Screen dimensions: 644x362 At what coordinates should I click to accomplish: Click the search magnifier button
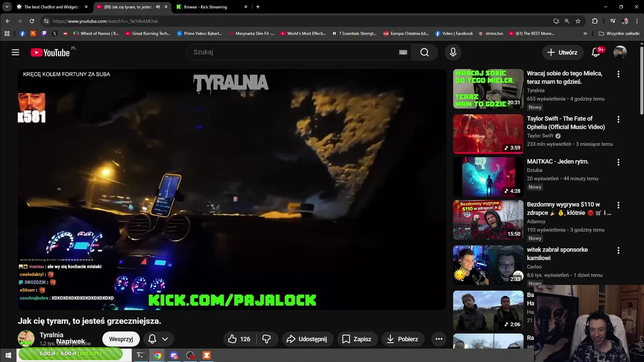point(425,52)
